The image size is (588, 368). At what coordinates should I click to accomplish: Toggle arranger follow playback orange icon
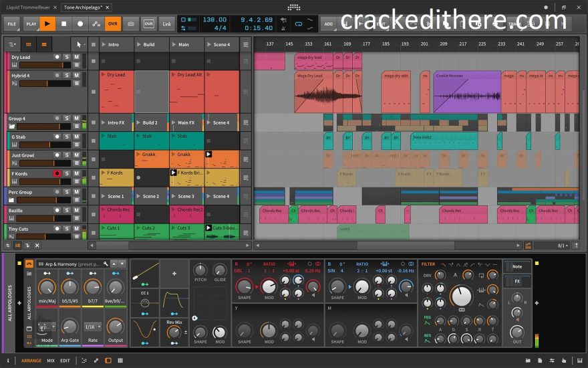pos(528,246)
